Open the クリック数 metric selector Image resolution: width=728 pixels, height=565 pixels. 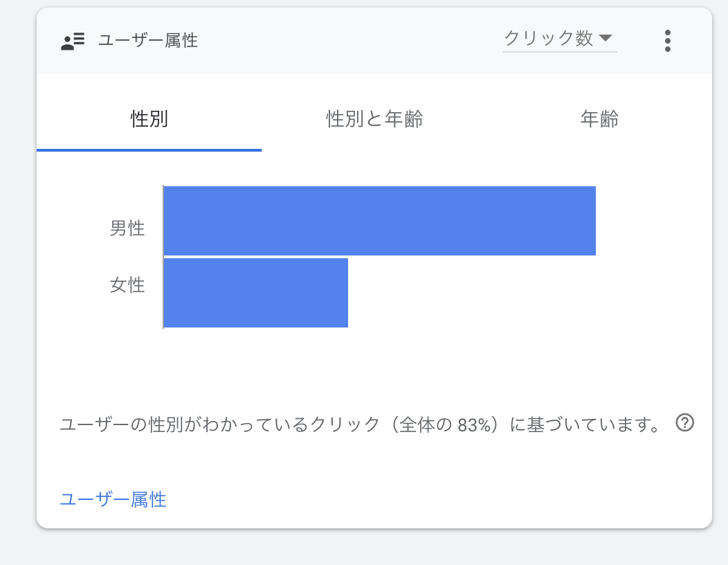click(x=549, y=39)
